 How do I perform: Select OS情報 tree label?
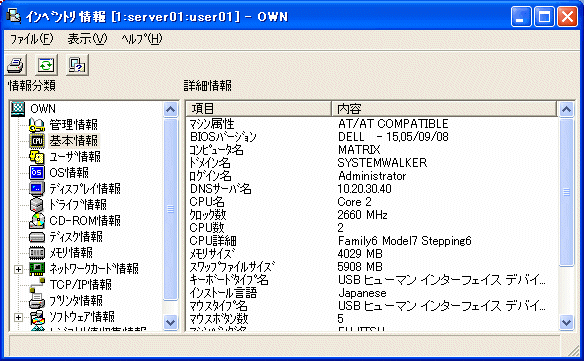69,172
